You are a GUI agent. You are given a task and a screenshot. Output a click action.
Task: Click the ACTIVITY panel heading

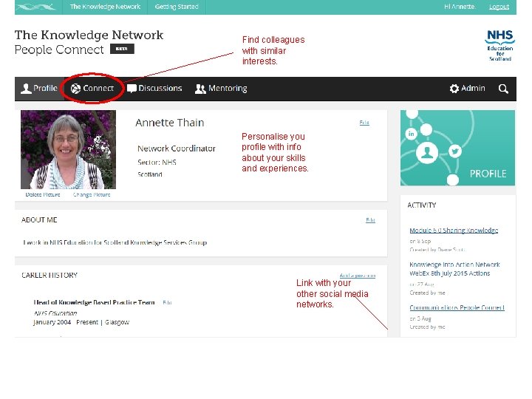coord(422,205)
